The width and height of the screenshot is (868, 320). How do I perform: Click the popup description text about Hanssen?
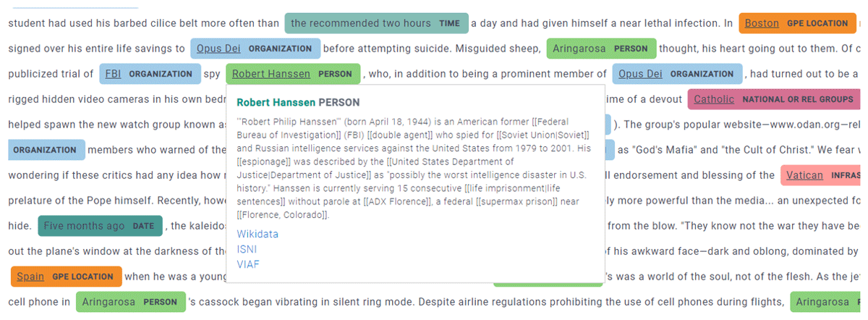(x=413, y=168)
